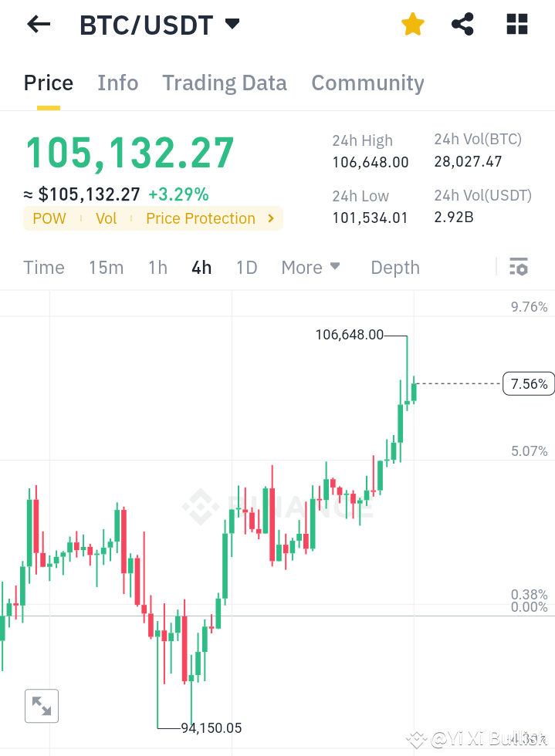Select the Info tab

pos(117,83)
